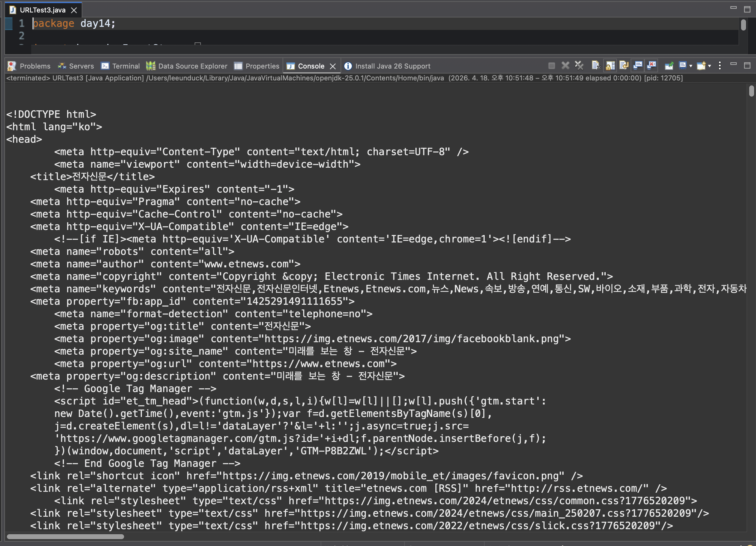This screenshot has width=756, height=546.
Task: Click the Install Java 26 Support info icon
Action: (x=348, y=66)
